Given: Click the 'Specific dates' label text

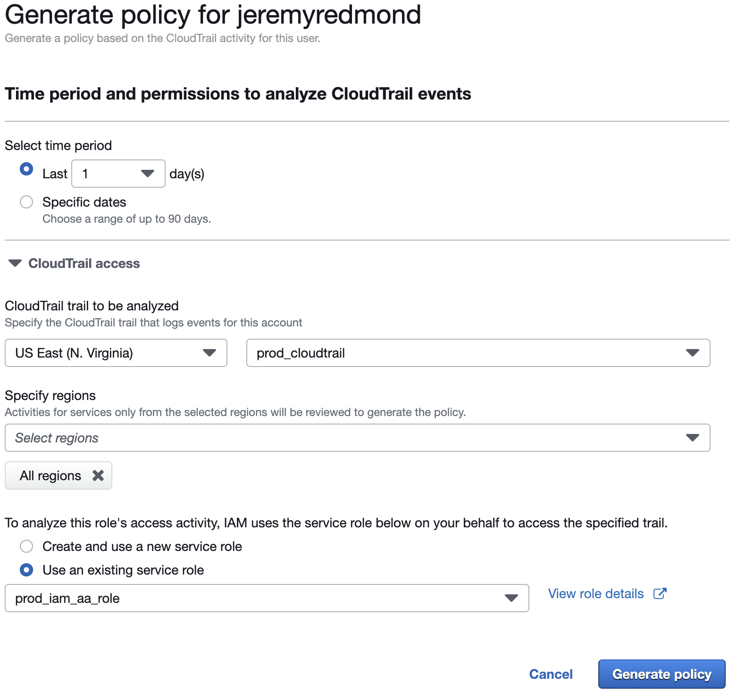Looking at the screenshot, I should pos(84,202).
